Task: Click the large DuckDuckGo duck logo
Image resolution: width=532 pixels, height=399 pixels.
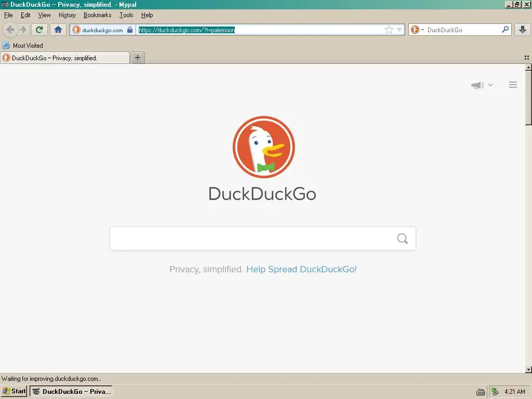Action: (x=263, y=147)
